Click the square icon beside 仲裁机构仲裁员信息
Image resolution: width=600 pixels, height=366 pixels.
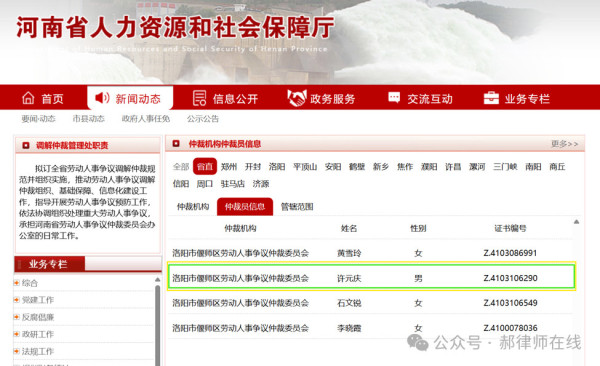(x=176, y=144)
